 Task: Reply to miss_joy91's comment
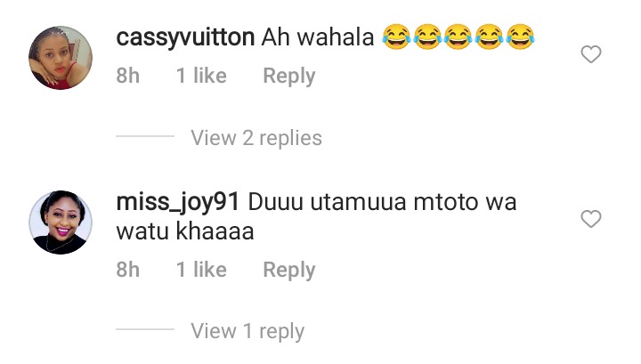289,270
